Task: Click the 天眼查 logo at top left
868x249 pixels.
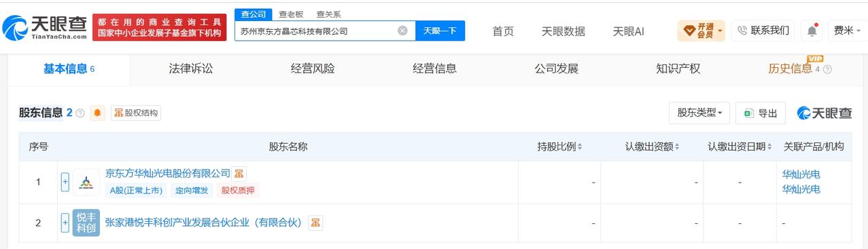Action: click(45, 27)
